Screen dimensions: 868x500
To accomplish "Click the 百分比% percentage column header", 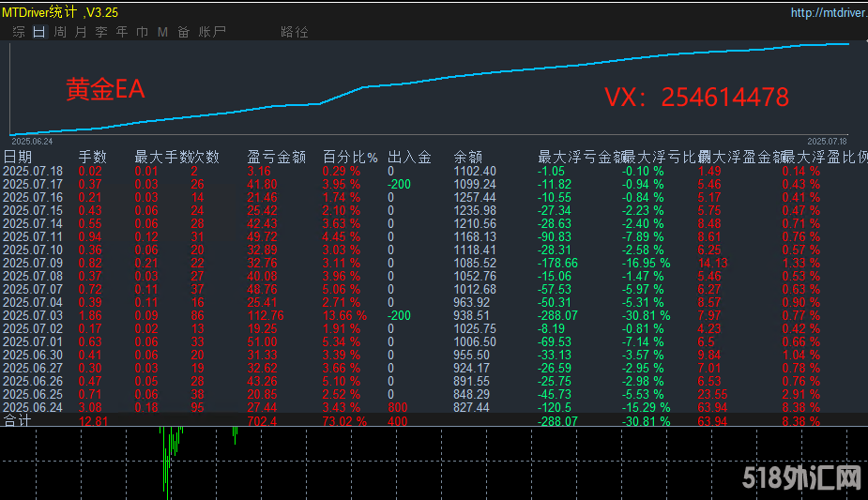I will tap(350, 157).
